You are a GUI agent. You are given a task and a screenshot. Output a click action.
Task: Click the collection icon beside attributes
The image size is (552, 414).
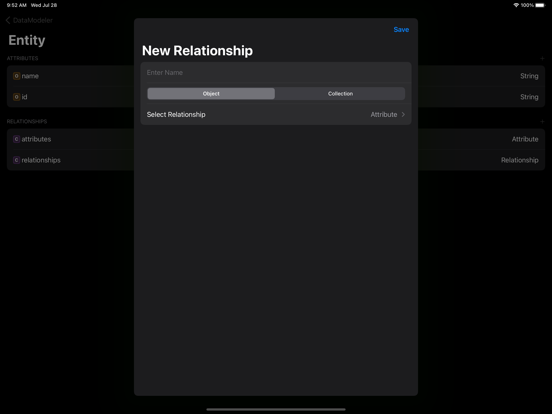[17, 139]
